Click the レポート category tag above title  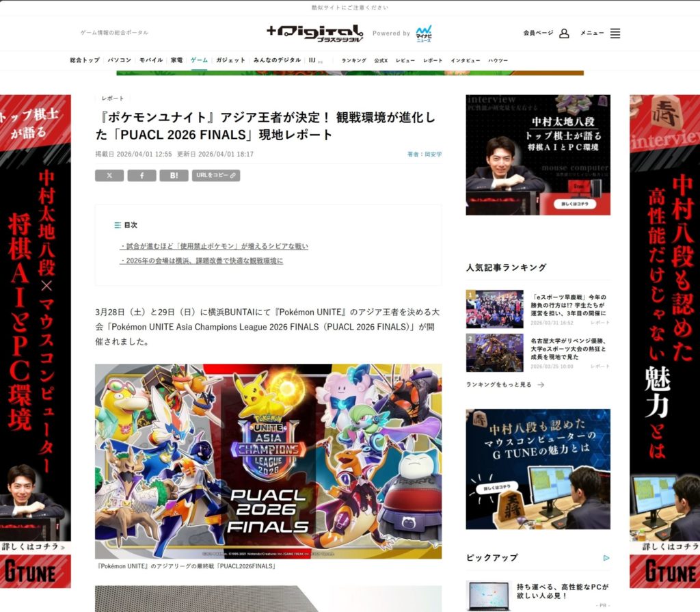coord(113,98)
